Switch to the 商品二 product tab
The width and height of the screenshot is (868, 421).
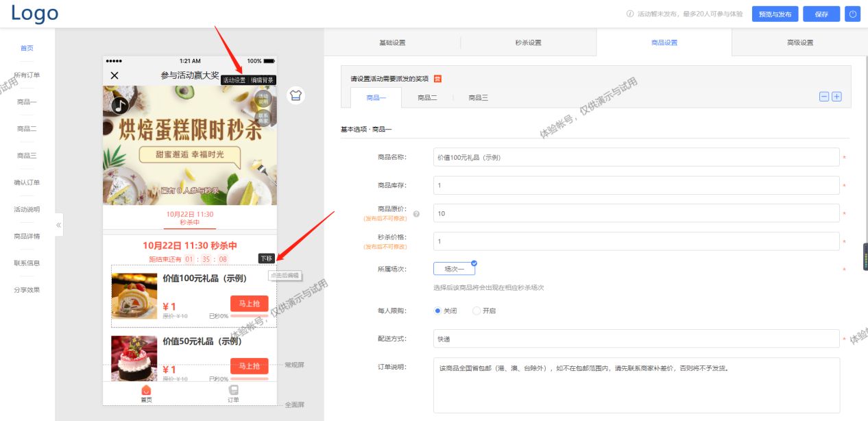428,97
